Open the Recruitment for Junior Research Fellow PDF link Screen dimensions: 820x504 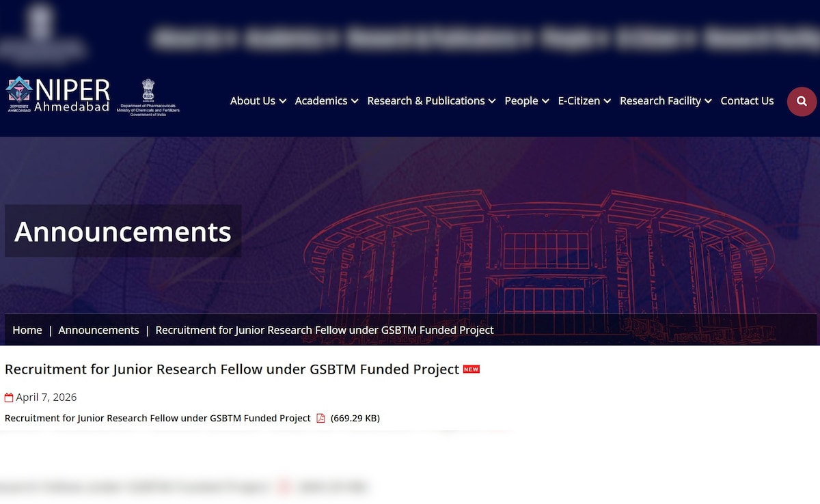[x=158, y=418]
